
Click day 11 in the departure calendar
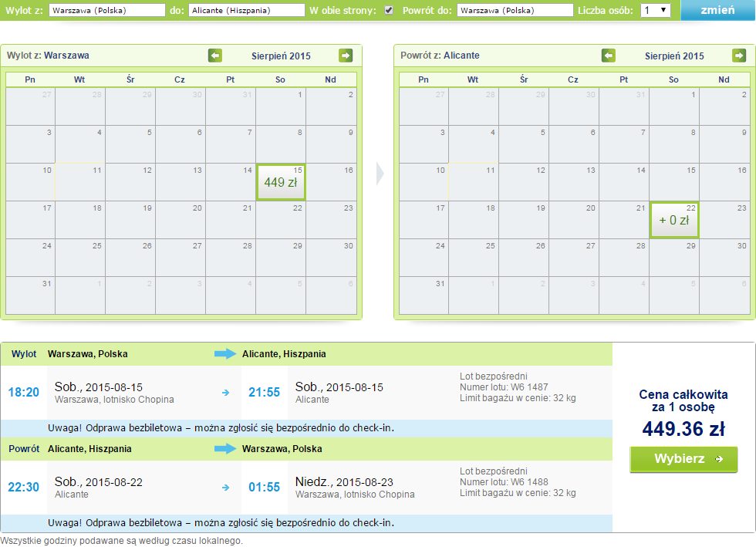pyautogui.click(x=80, y=182)
